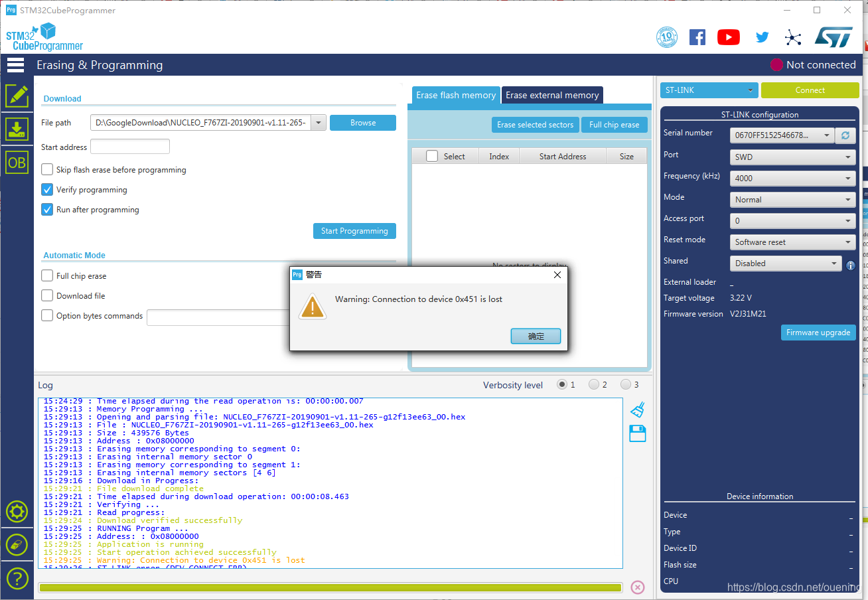
Task: Click the Browse button
Action: point(363,123)
